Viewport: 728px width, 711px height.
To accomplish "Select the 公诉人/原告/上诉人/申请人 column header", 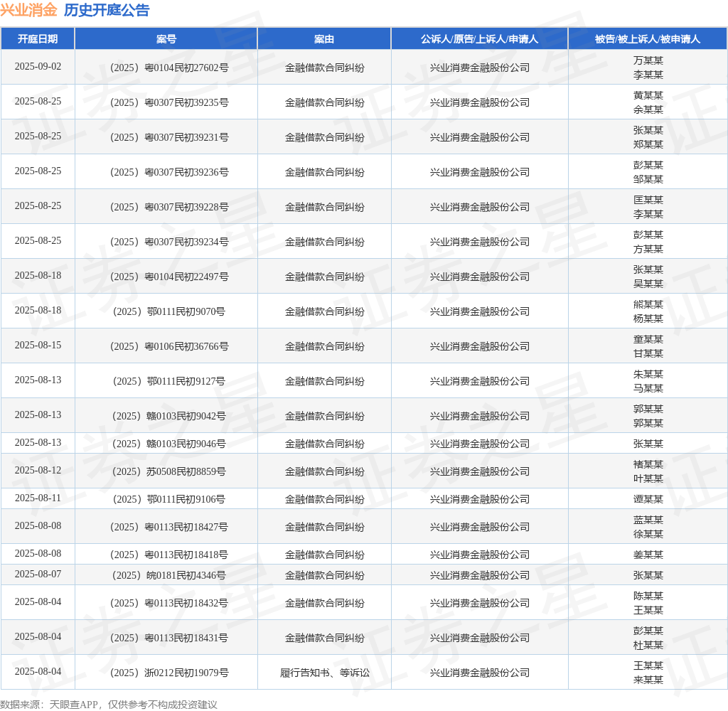I will coord(480,39).
